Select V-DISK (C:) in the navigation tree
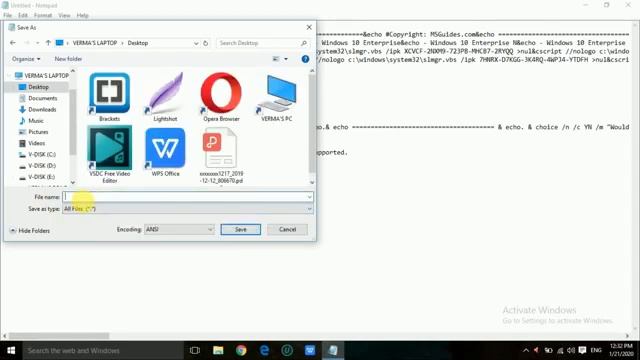 (37, 154)
